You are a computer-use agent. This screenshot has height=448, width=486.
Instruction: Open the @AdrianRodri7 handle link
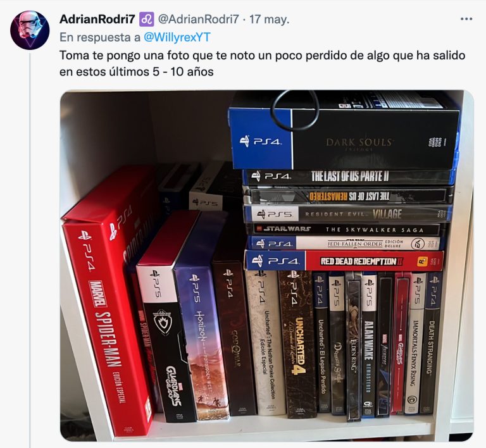coord(198,19)
